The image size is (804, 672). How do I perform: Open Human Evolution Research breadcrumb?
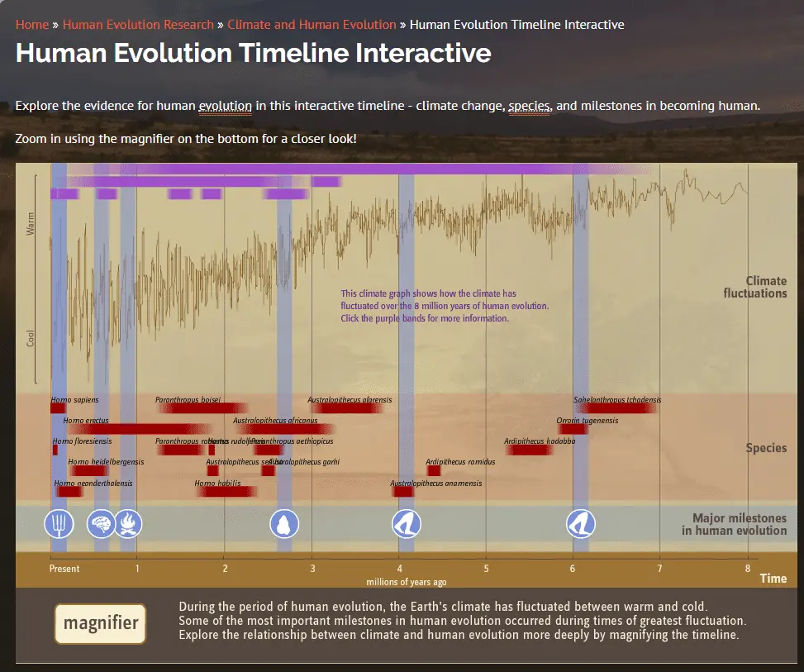coord(138,25)
